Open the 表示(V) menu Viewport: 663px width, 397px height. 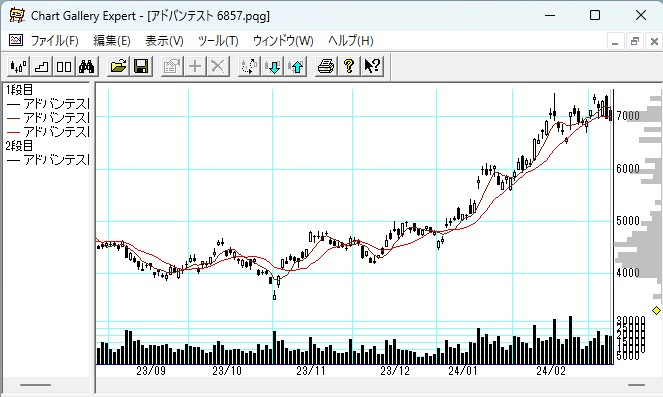tap(164, 41)
